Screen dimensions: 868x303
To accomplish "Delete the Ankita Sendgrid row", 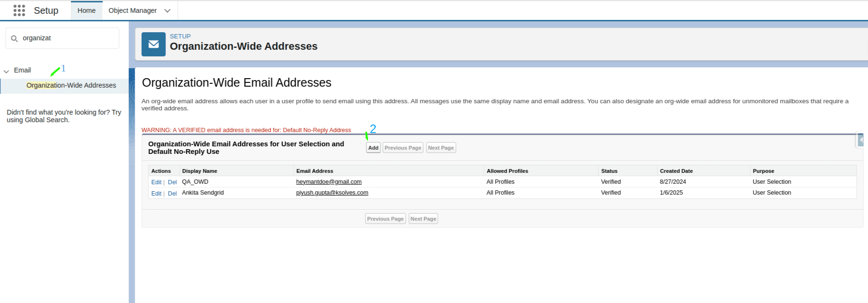I will [172, 194].
